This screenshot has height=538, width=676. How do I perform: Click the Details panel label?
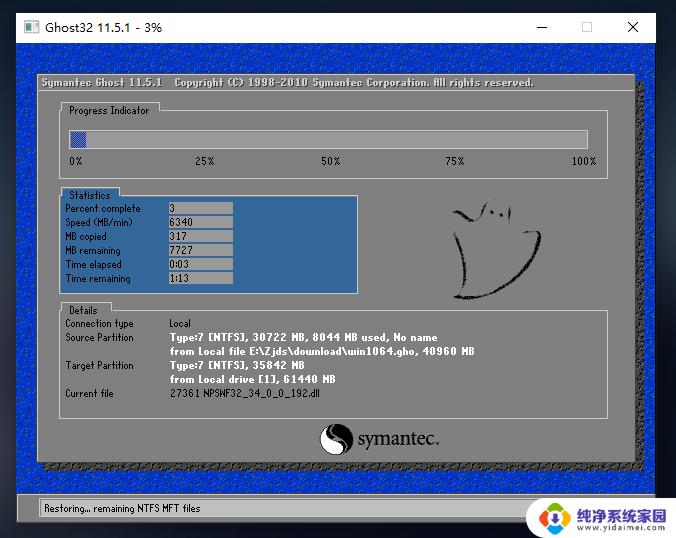tap(83, 310)
